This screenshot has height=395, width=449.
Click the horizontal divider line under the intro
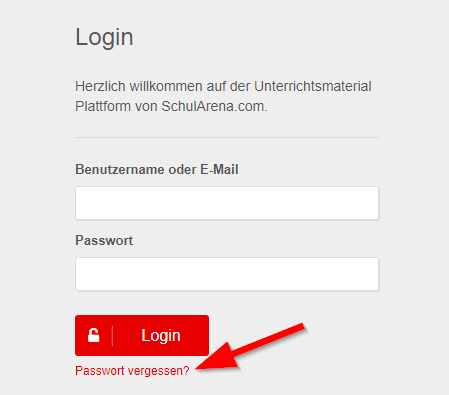click(227, 137)
